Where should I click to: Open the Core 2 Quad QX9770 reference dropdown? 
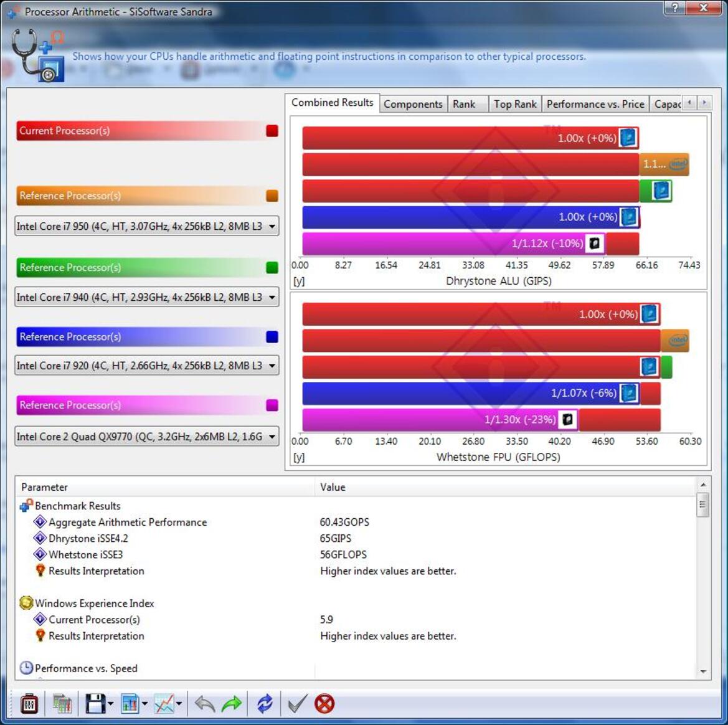(x=147, y=437)
